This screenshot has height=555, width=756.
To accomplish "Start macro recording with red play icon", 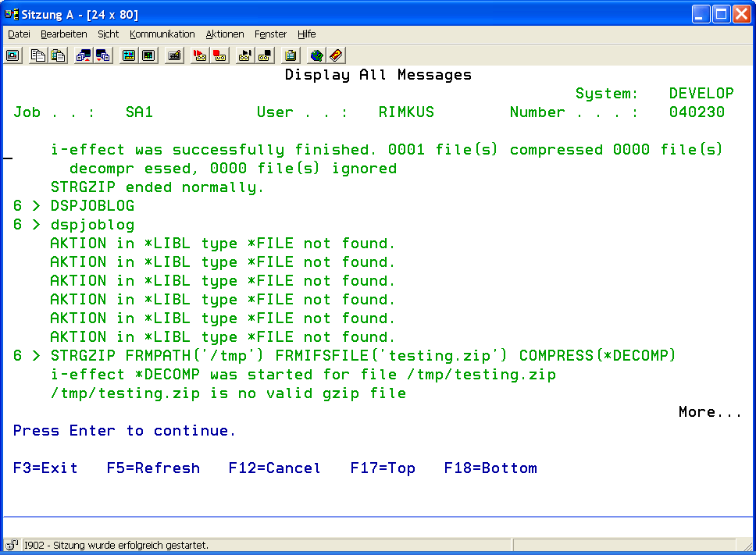I will (200, 55).
